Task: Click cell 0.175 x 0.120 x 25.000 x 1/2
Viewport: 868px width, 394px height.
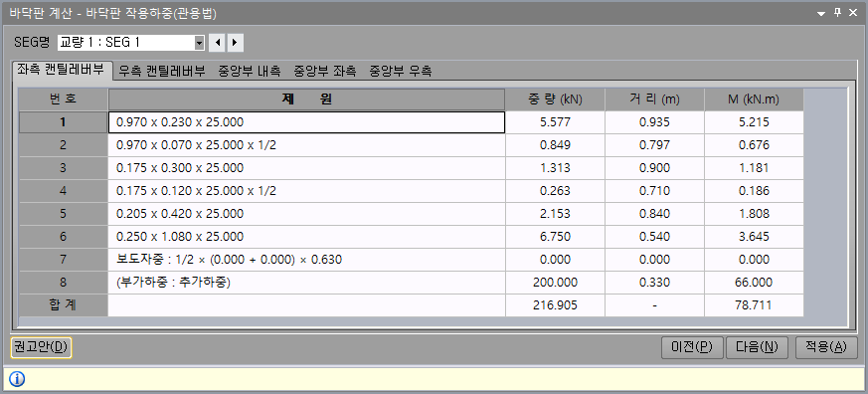Action: click(x=306, y=191)
